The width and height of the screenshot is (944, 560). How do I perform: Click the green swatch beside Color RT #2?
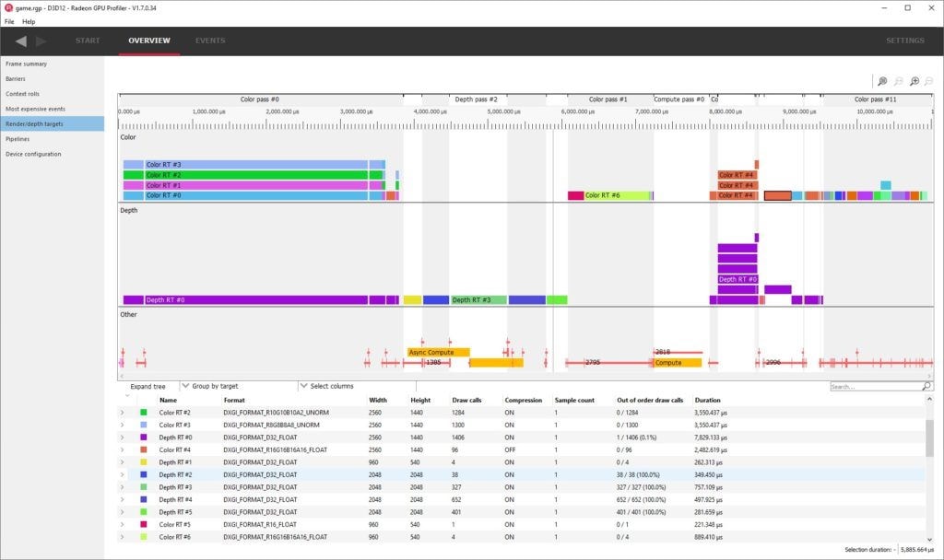[x=144, y=413]
